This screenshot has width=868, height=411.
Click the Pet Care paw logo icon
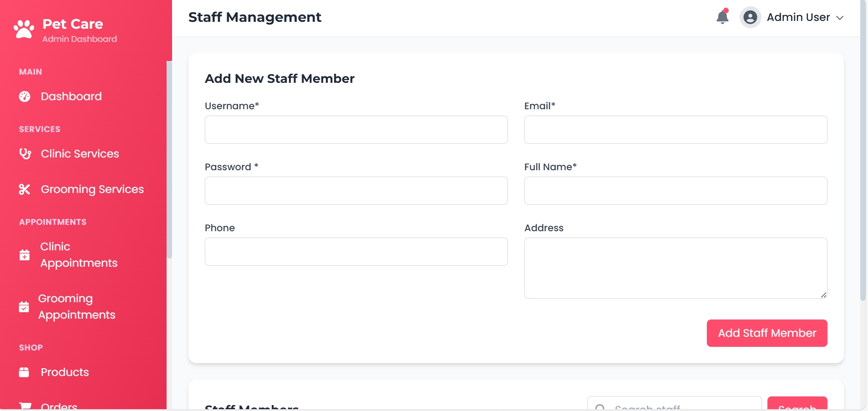coord(24,30)
